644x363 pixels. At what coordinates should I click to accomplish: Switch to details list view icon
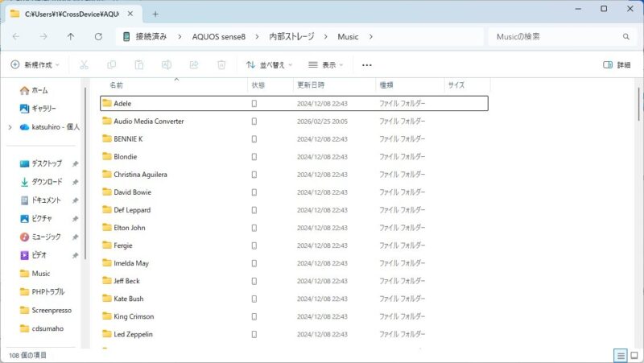[x=621, y=355]
